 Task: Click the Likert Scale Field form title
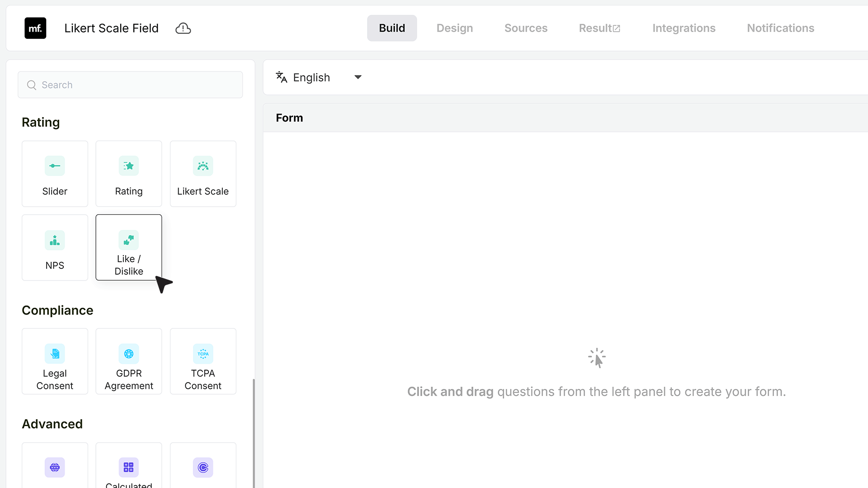tap(111, 28)
